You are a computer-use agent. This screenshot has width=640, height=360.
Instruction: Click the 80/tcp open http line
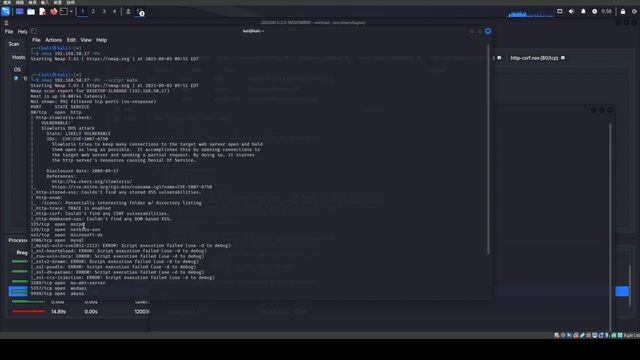(x=56, y=112)
